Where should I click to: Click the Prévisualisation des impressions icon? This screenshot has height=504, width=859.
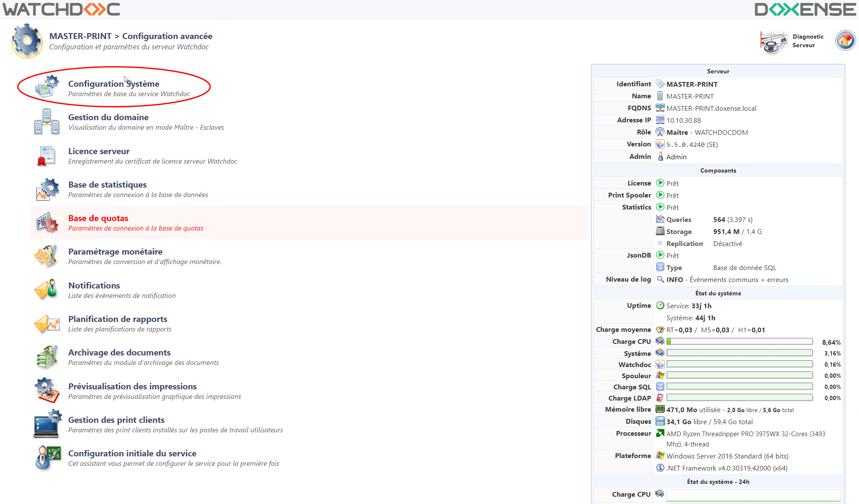(x=47, y=391)
